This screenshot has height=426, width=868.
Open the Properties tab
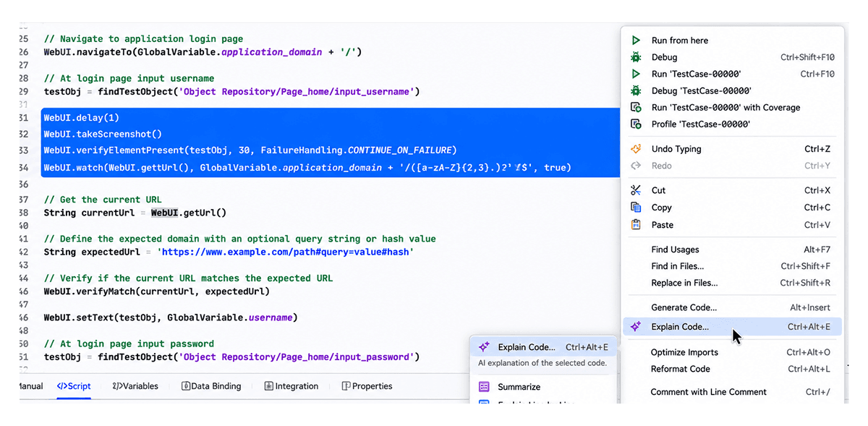coord(367,386)
